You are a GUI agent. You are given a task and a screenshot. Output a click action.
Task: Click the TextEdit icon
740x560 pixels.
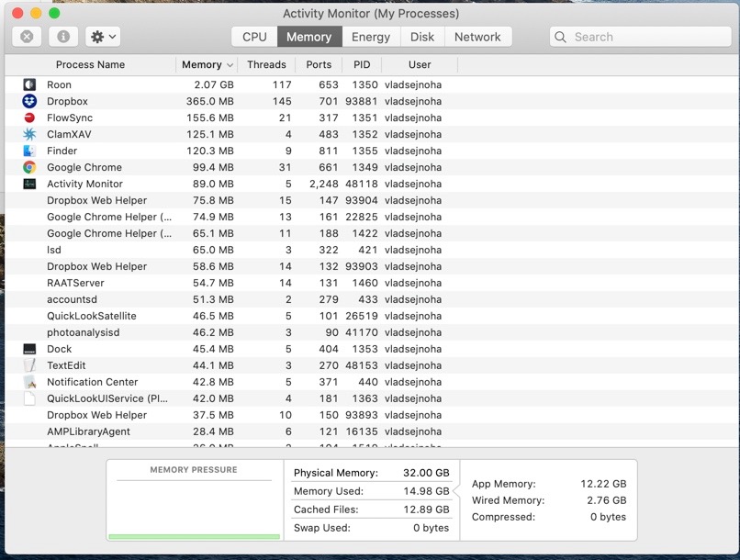click(x=29, y=365)
